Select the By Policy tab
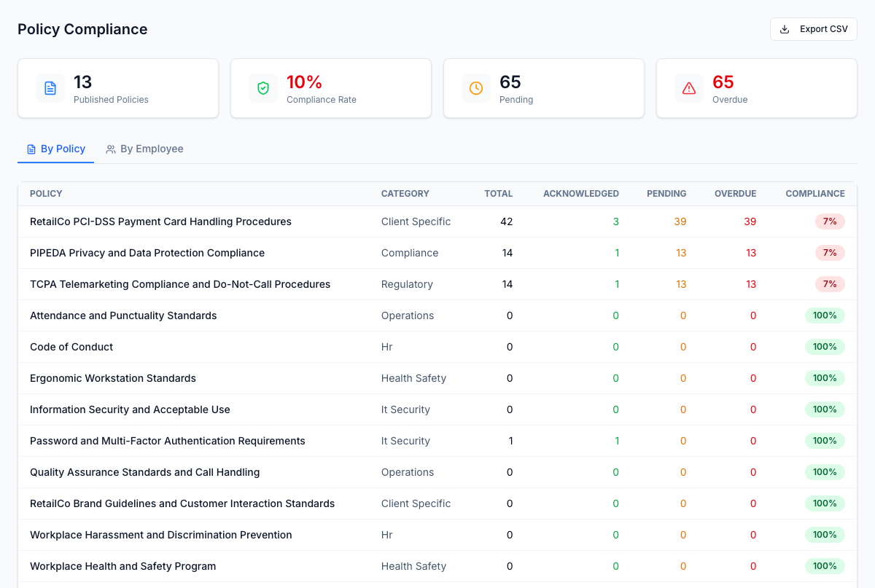The image size is (875, 588). pyautogui.click(x=56, y=149)
